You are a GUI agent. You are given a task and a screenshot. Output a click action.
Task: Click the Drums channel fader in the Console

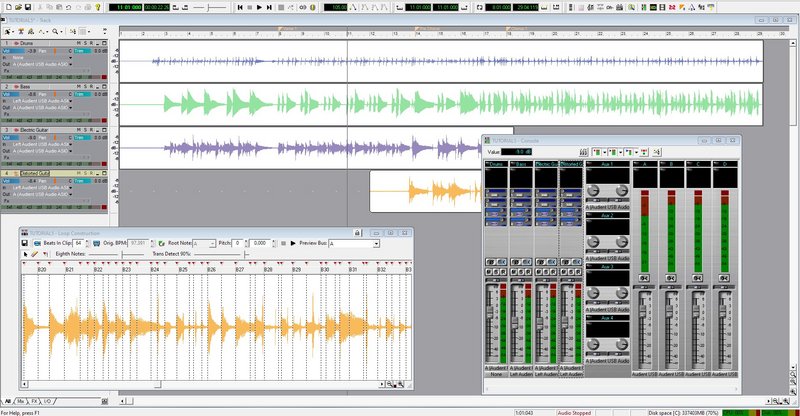click(x=490, y=311)
